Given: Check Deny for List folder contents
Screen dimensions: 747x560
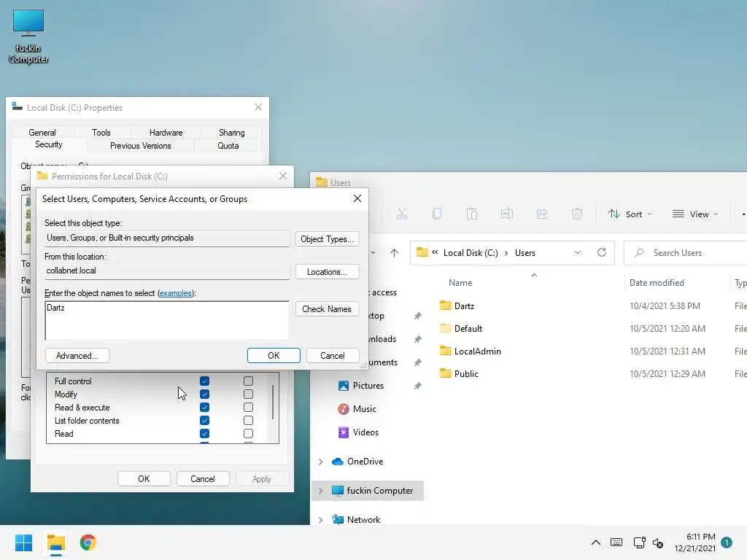Looking at the screenshot, I should point(248,421).
